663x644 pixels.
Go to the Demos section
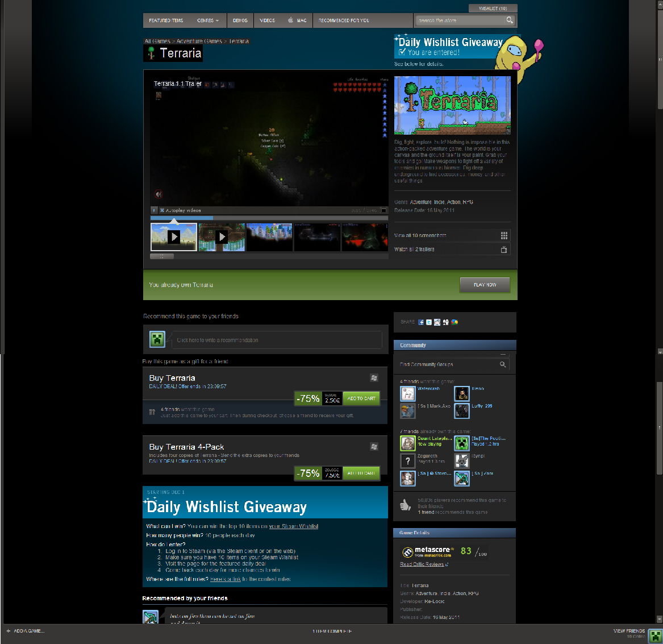pyautogui.click(x=240, y=20)
